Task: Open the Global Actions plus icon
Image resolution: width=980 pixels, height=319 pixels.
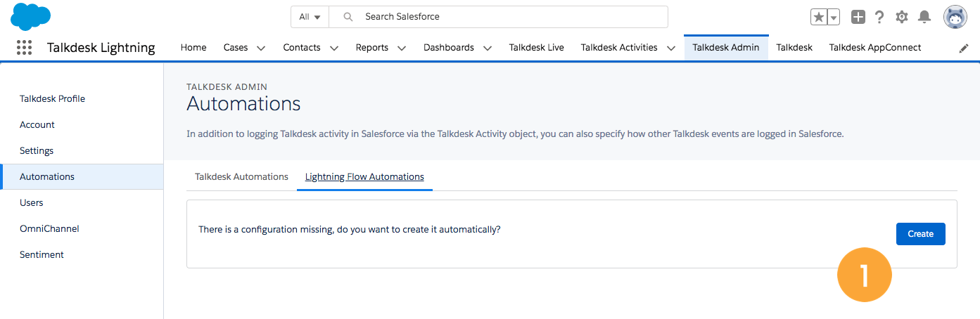Action: 858,17
